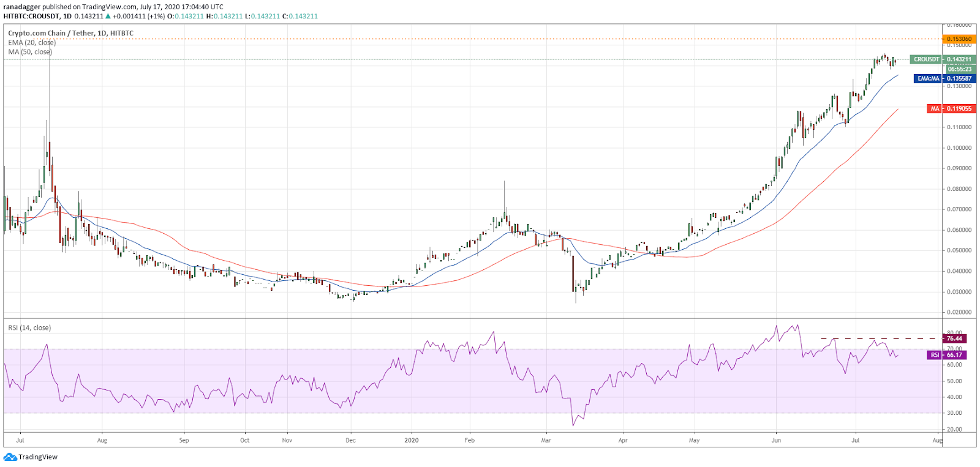Click the 0.020000 price axis label
Screen dimensions: 980x467
pos(959,312)
